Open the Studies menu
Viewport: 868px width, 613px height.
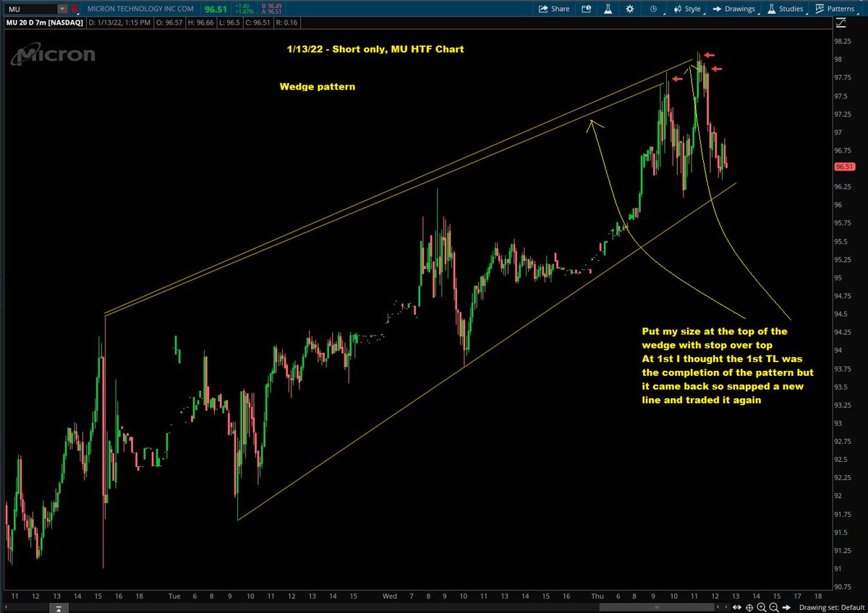(x=786, y=9)
